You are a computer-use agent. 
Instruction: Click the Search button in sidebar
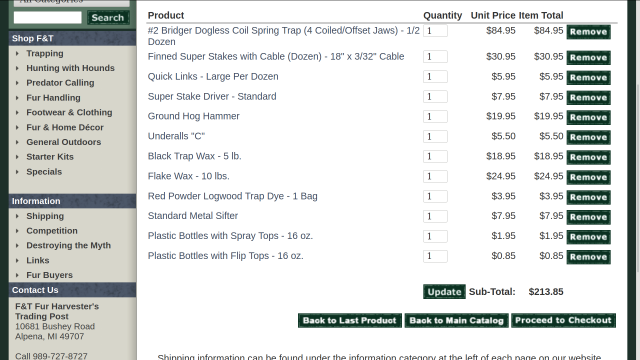pos(108,18)
